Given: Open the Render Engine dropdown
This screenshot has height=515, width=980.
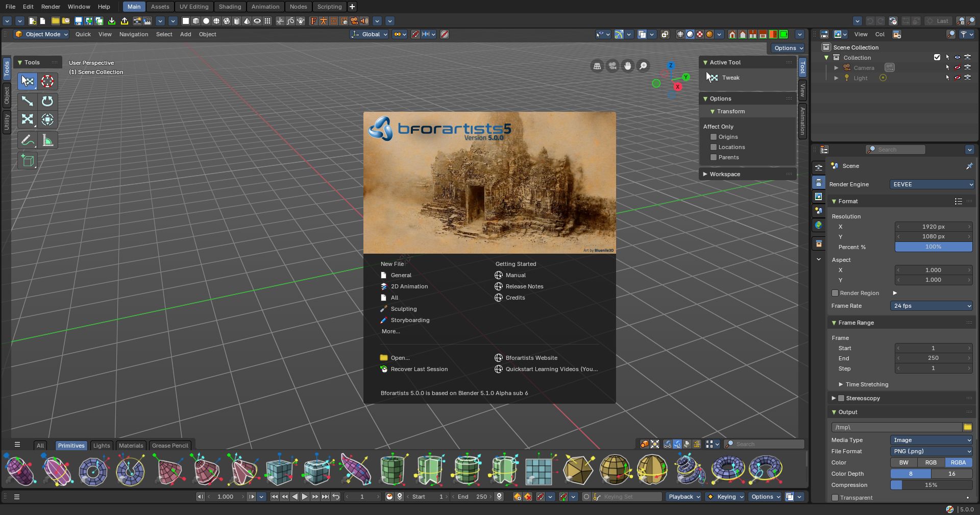Looking at the screenshot, I should click(x=932, y=184).
